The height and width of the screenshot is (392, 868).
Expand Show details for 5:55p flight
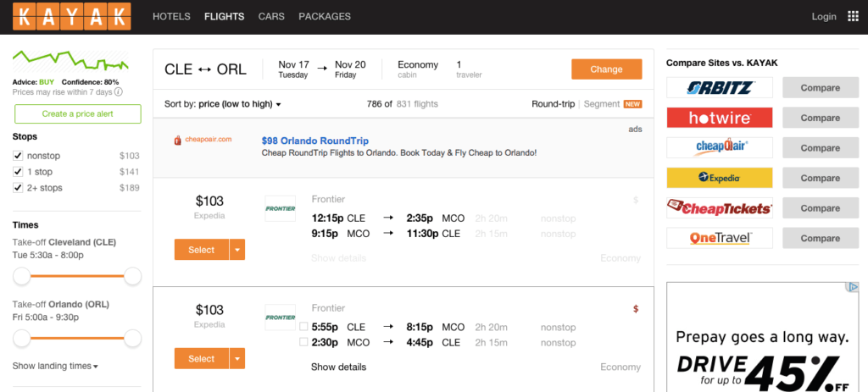click(x=338, y=367)
